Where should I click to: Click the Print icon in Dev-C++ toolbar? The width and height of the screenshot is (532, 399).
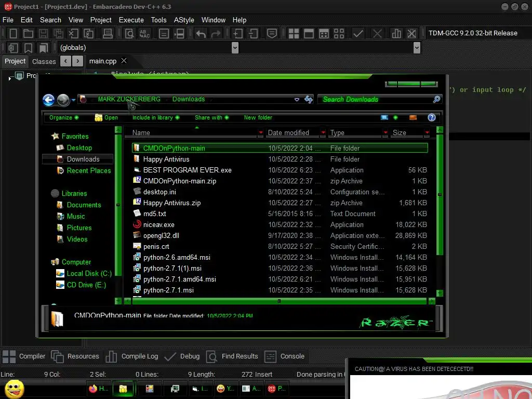coord(108,33)
